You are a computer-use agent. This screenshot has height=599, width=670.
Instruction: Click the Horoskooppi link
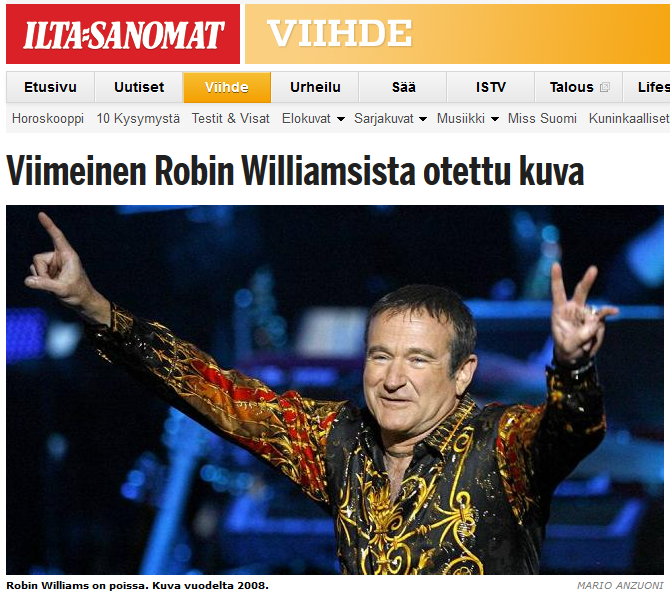pyautogui.click(x=48, y=118)
